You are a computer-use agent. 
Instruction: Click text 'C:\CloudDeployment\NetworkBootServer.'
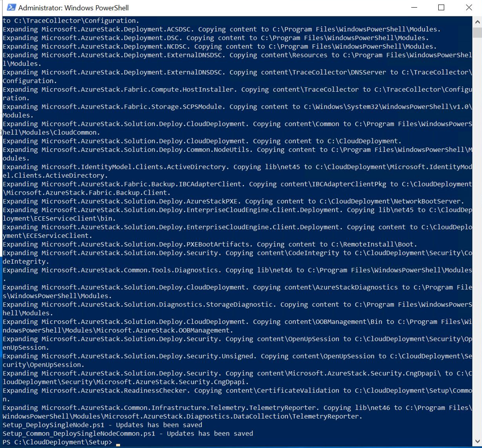392,201
